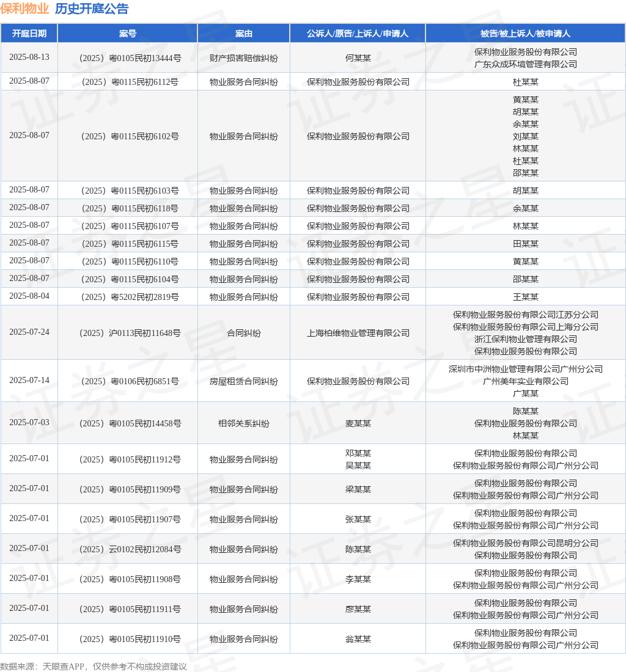Click the 历史开庭公告 heading
Image resolution: width=626 pixels, height=672 pixels.
[92, 9]
